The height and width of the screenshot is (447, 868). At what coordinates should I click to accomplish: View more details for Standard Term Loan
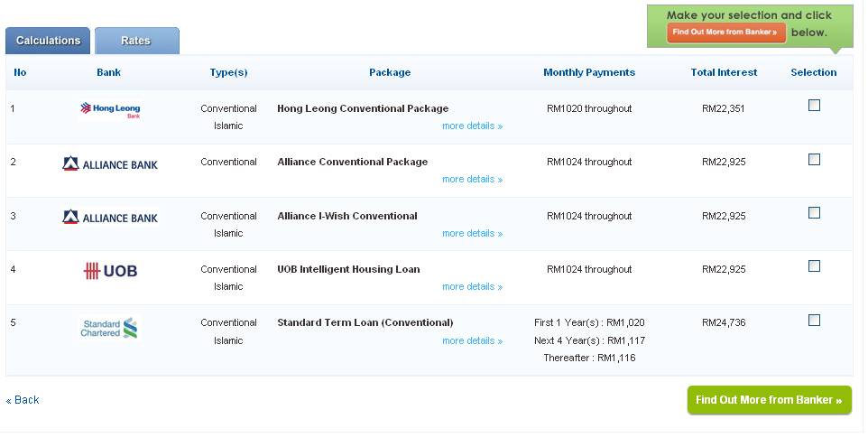472,341
